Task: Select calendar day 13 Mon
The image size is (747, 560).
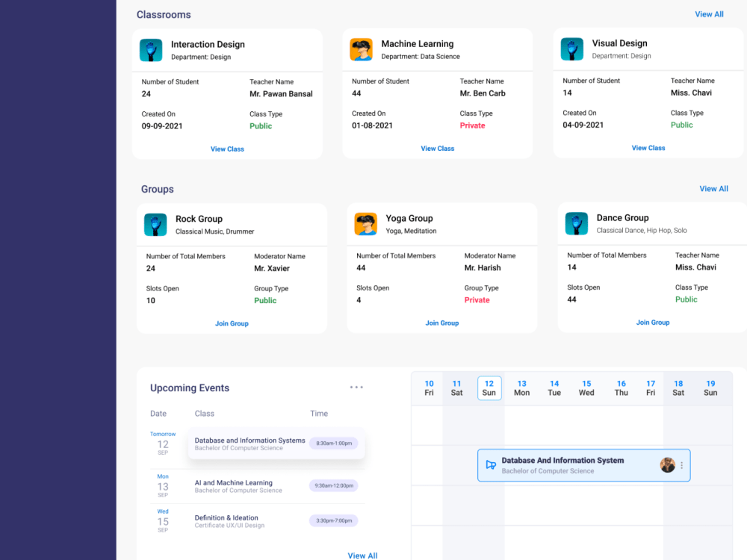Action: tap(521, 388)
